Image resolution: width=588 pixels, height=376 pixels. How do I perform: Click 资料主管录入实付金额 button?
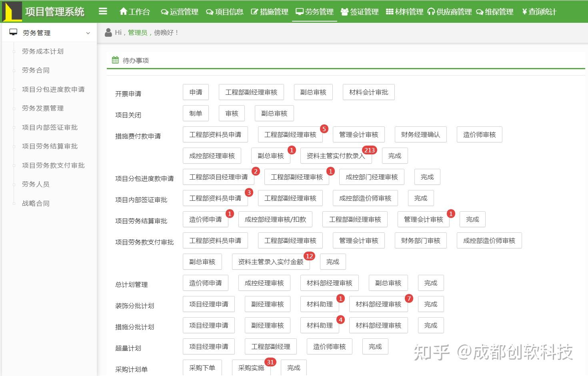tap(271, 262)
